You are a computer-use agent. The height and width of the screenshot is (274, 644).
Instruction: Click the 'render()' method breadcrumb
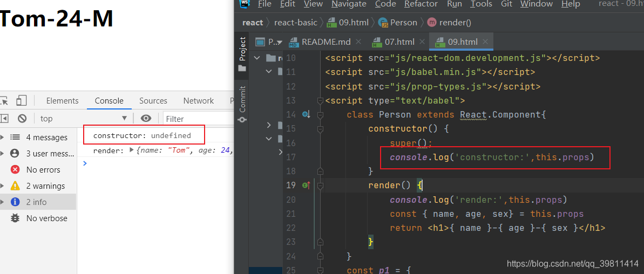449,23
